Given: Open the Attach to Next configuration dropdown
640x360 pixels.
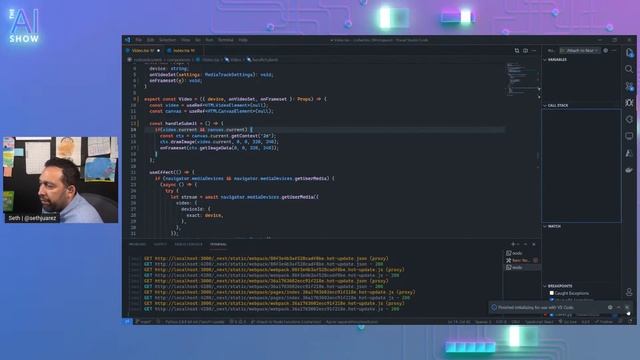Looking at the screenshot, I should coord(580,51).
